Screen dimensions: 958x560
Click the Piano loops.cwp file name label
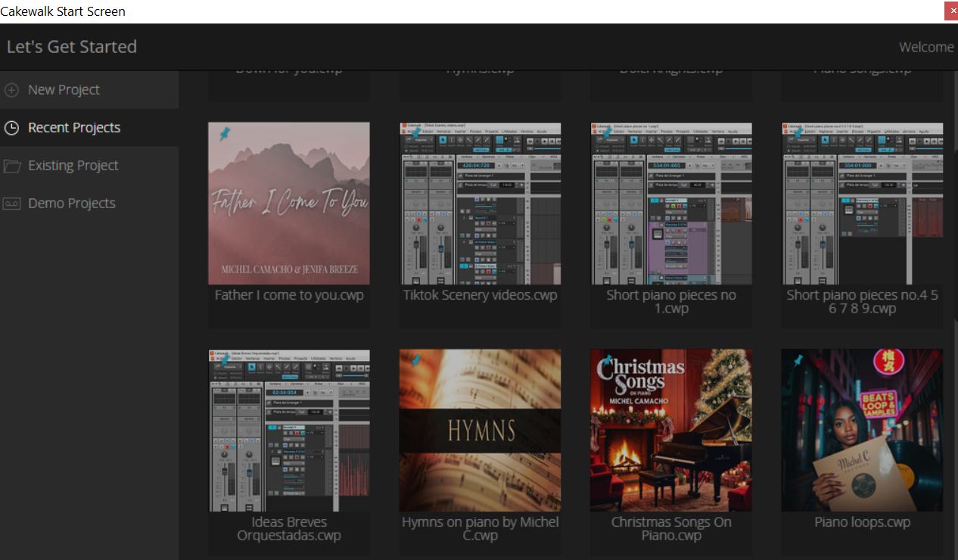[862, 522]
